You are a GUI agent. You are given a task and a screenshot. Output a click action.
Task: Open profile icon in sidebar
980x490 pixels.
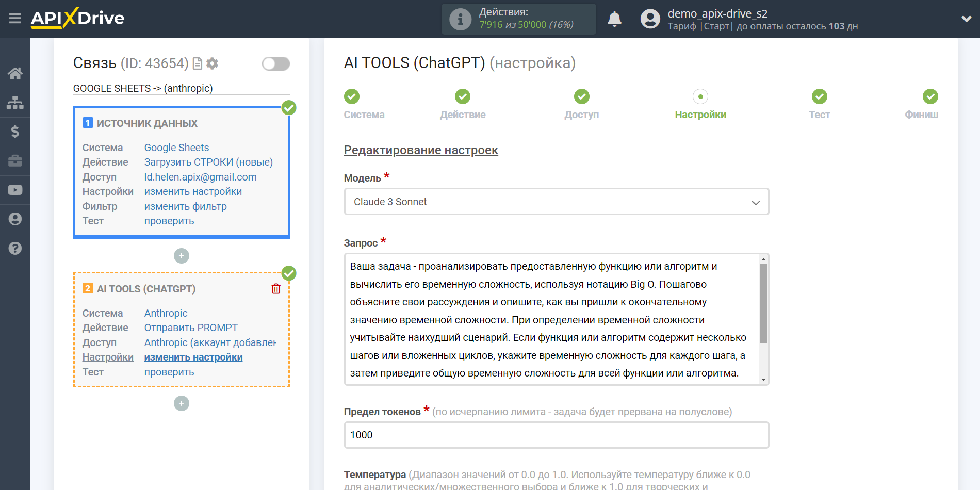click(15, 219)
